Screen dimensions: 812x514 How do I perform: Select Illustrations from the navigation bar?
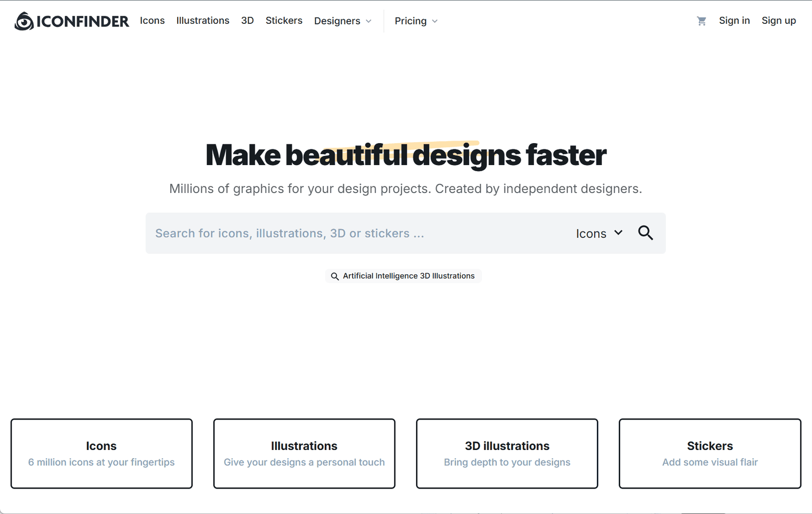(x=202, y=21)
